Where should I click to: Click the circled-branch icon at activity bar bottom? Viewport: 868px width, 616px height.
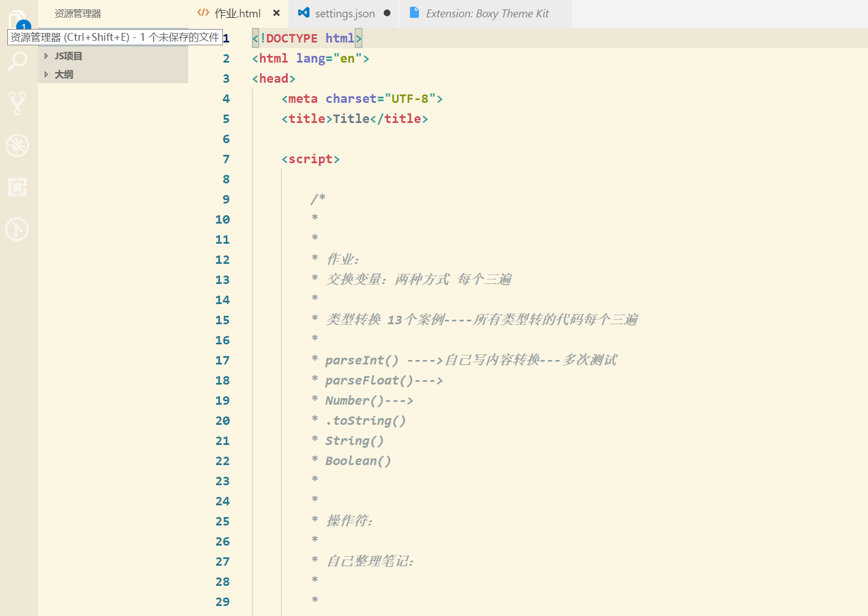tap(17, 229)
